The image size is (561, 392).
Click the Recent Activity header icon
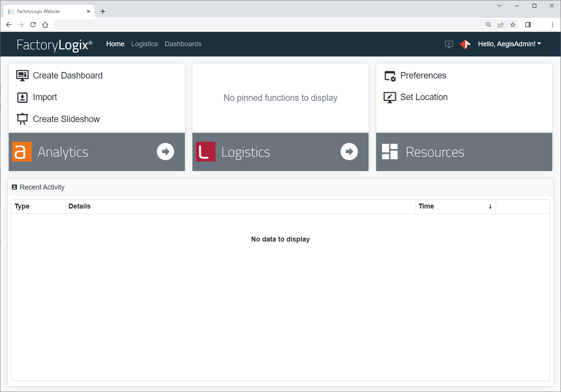pos(14,187)
